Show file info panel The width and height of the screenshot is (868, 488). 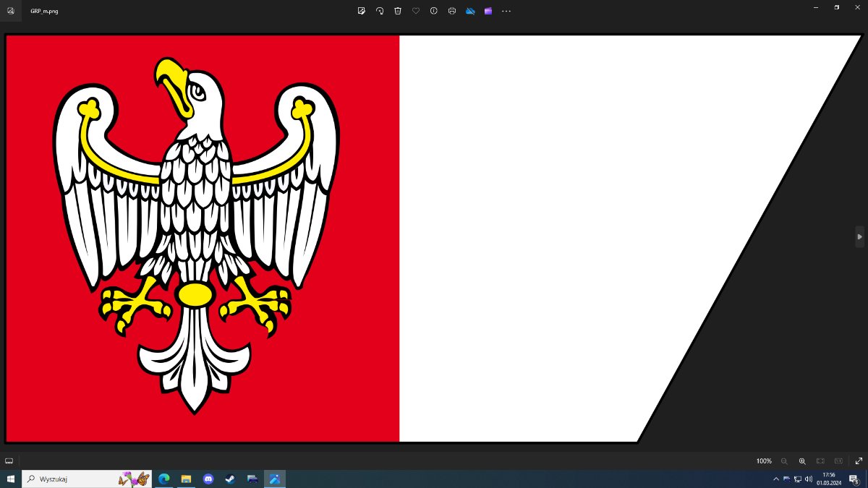[434, 11]
